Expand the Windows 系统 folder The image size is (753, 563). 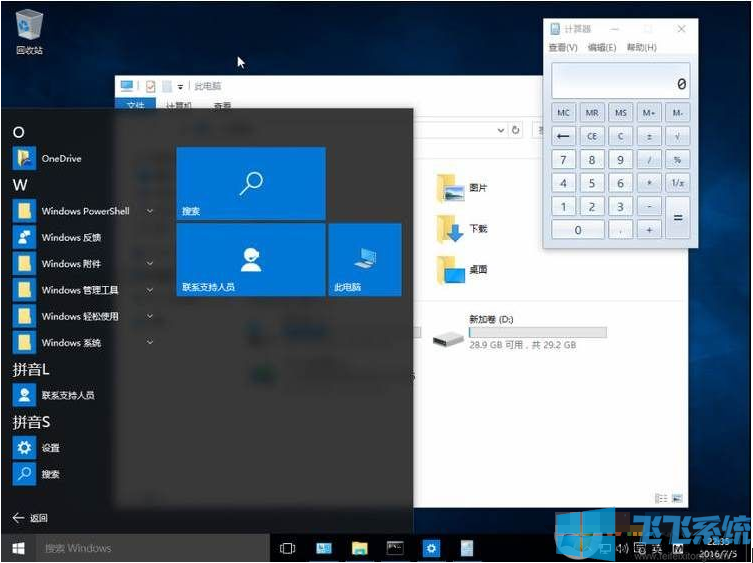pyautogui.click(x=150, y=342)
